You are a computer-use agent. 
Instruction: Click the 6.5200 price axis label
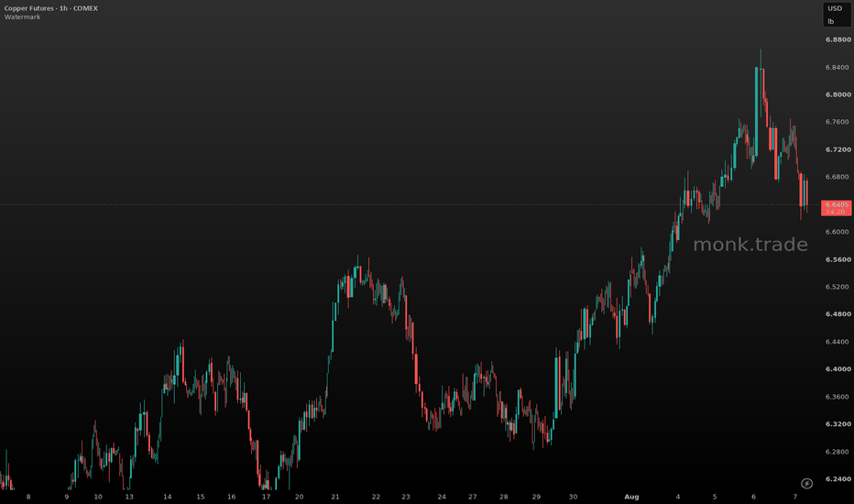pos(838,287)
